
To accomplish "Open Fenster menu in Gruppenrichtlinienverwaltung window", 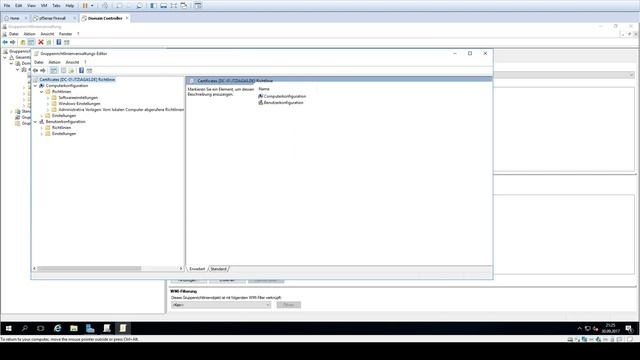I will point(65,34).
